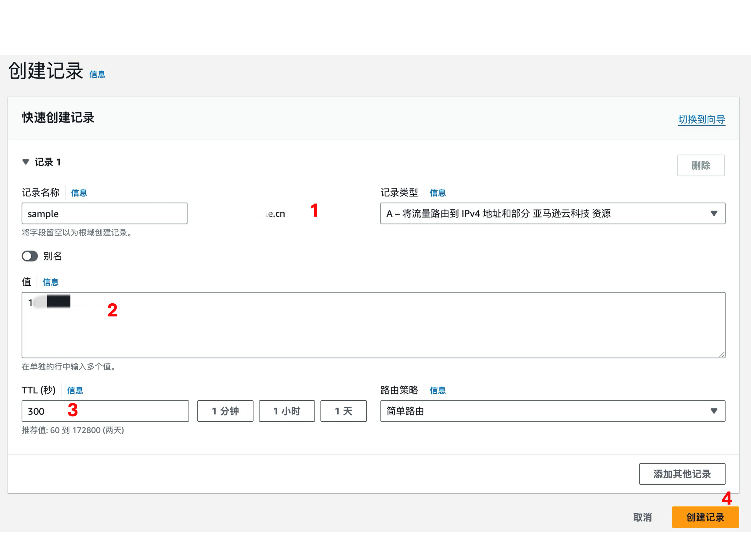Open 信息 link next to 记录类型
The image size is (751, 560).
pyautogui.click(x=438, y=193)
